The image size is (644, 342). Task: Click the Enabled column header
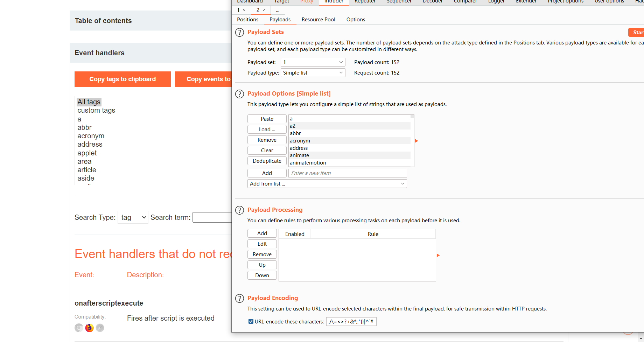[x=295, y=234]
